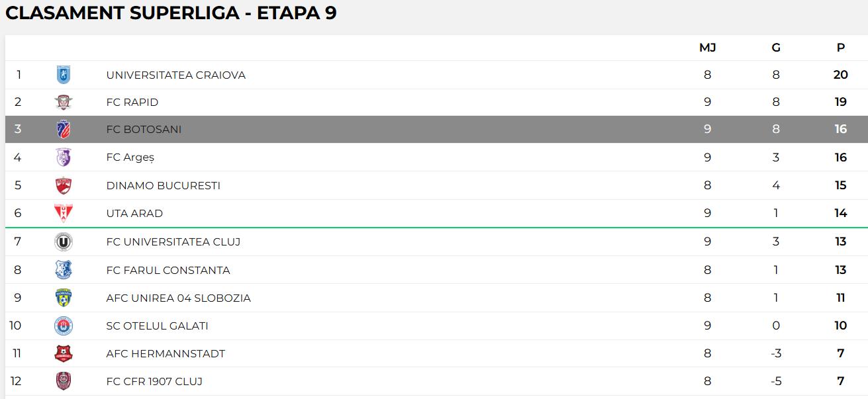This screenshot has width=868, height=399.
Task: Click the Dinamo Bucuresti red logo
Action: click(64, 185)
